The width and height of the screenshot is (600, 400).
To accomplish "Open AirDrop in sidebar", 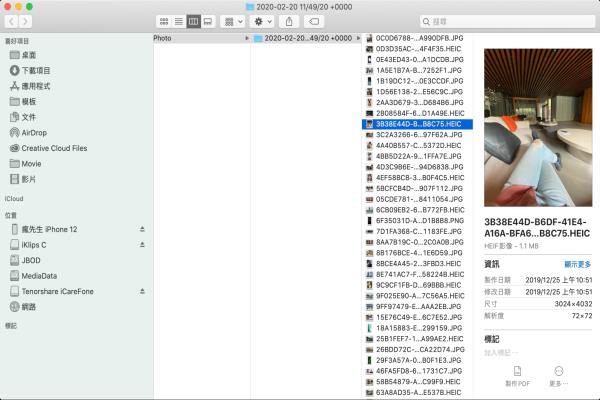I will [28, 133].
